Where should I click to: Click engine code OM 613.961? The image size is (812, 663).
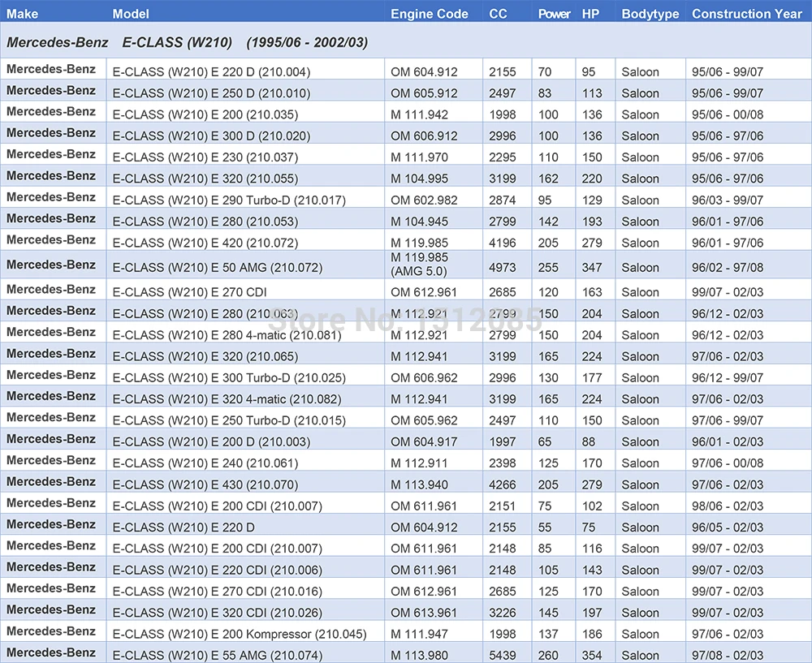424,613
